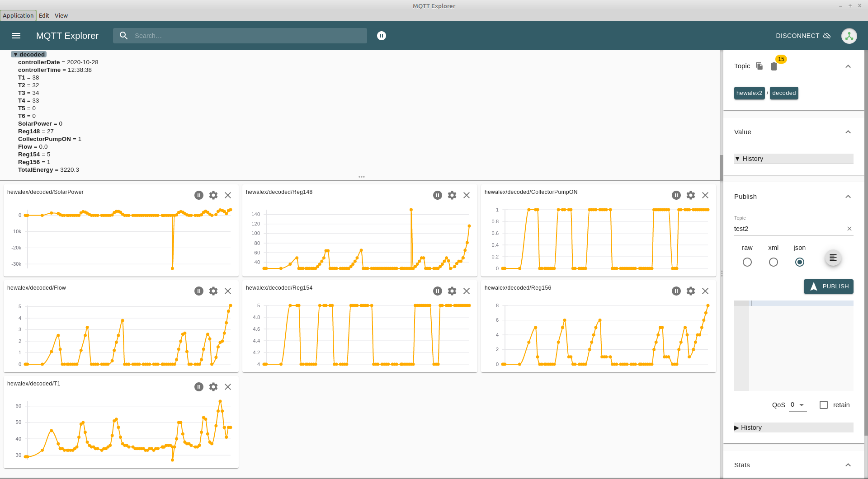Screen dimensions: 868x479
Task: Collapse the Topic panel section
Action: coord(848,66)
